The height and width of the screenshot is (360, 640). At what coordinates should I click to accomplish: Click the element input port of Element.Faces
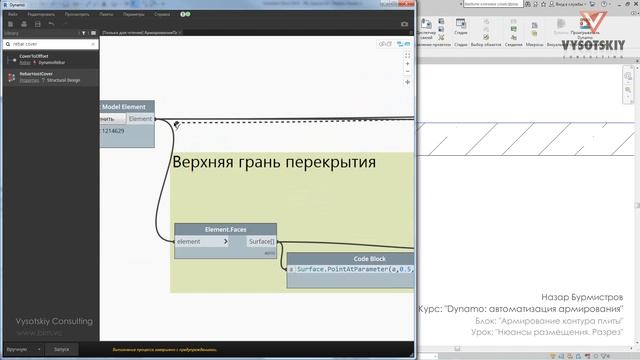coord(202,242)
